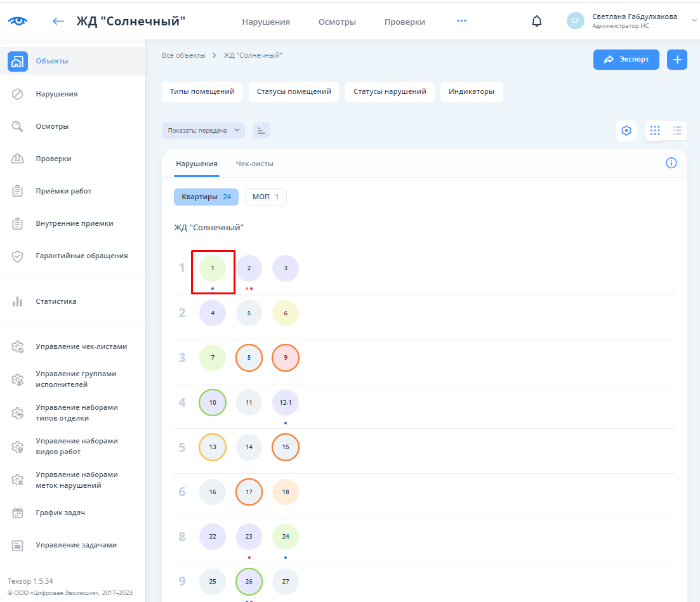Viewport: 700px width, 602px height.
Task: Click the info icon in Нарушения panel
Action: 671,163
